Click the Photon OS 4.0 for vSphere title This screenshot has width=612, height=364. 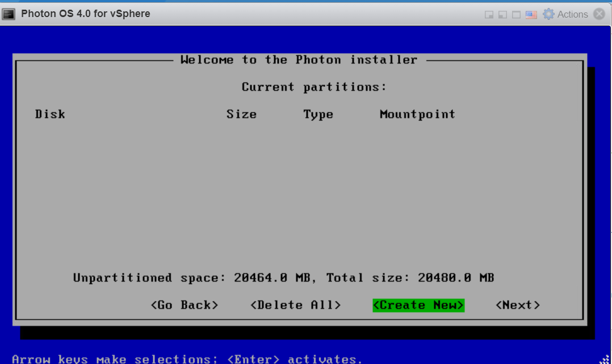pyautogui.click(x=86, y=14)
